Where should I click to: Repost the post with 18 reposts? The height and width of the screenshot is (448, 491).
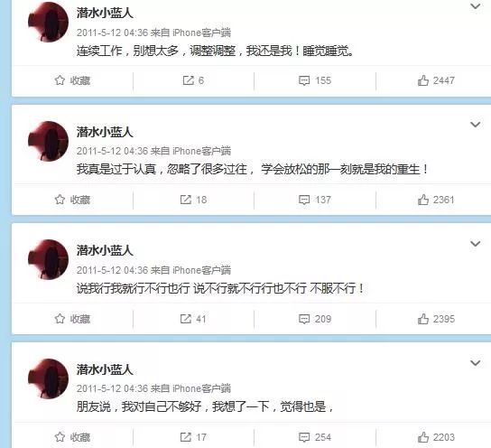click(193, 200)
